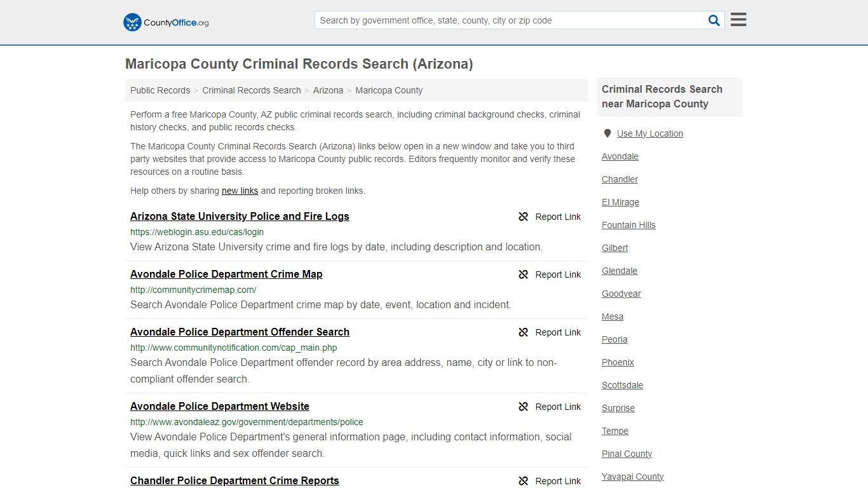Go to Arizona breadcrumb
868x488 pixels.
[328, 90]
